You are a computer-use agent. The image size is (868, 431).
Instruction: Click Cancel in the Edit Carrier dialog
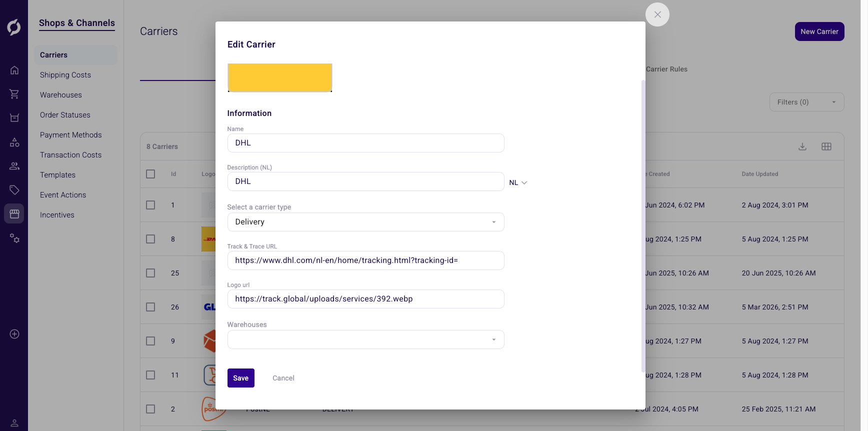(x=283, y=378)
